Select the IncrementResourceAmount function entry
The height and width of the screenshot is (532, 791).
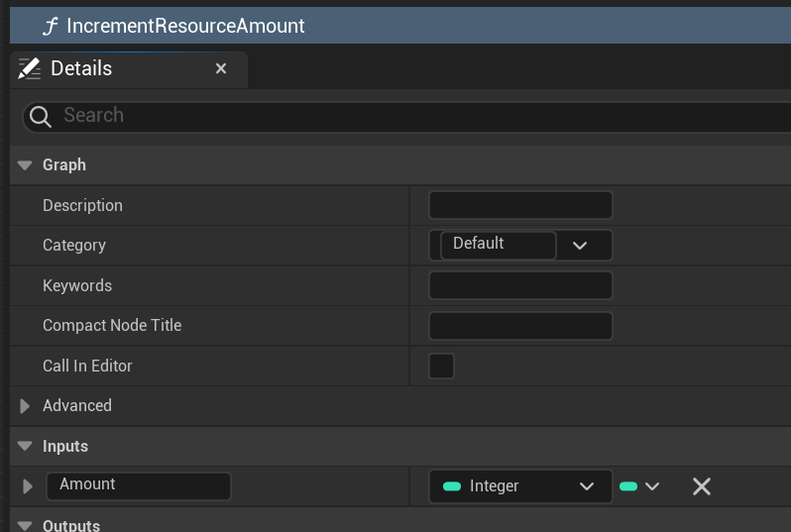(x=185, y=26)
